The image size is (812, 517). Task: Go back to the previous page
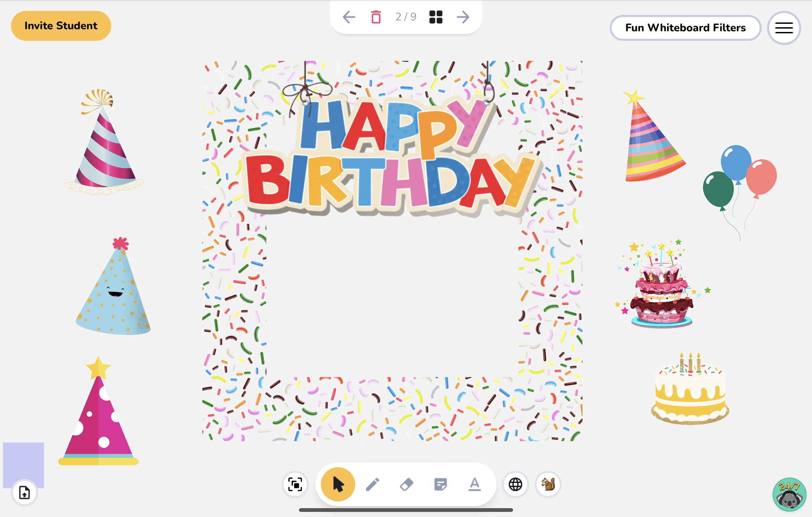click(349, 17)
